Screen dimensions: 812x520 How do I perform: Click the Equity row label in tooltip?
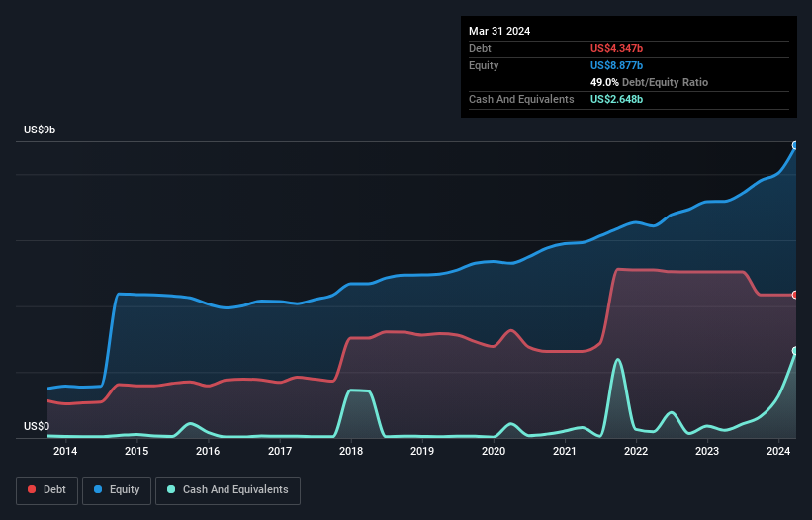tap(484, 65)
